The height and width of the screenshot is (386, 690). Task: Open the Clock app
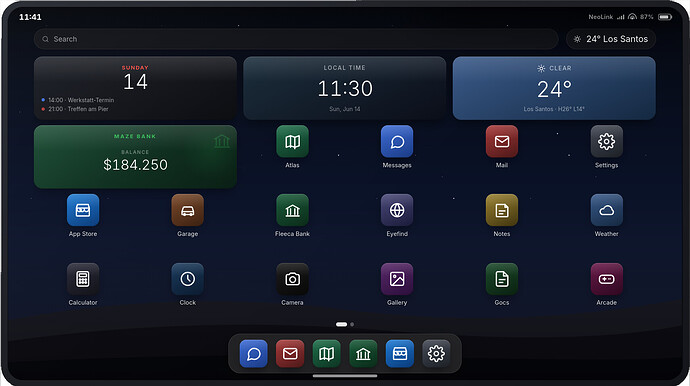pyautogui.click(x=187, y=279)
